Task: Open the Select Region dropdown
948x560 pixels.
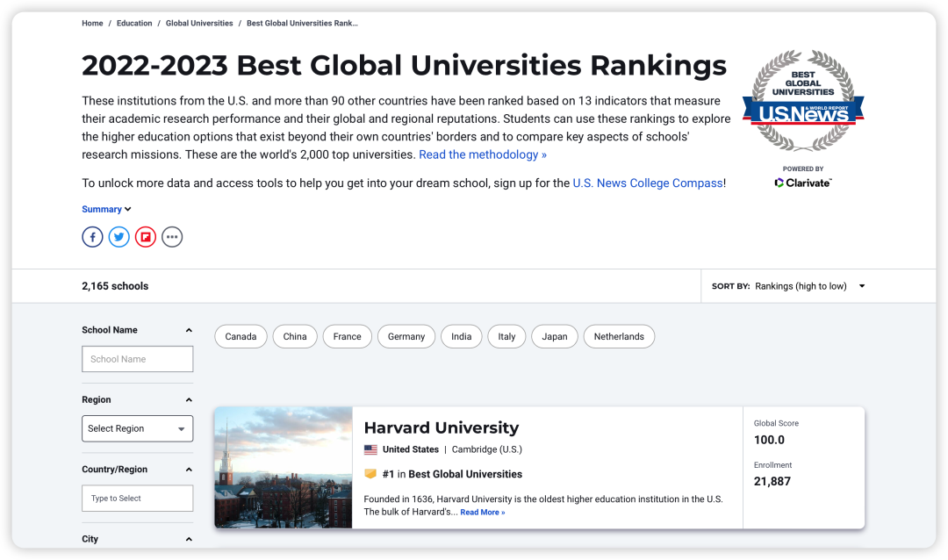Action: pyautogui.click(x=138, y=428)
